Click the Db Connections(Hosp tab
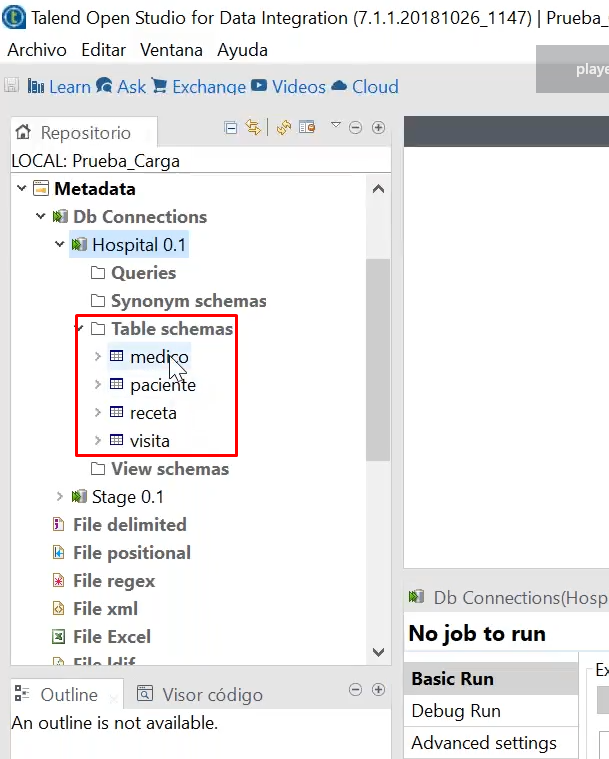 pos(508,598)
